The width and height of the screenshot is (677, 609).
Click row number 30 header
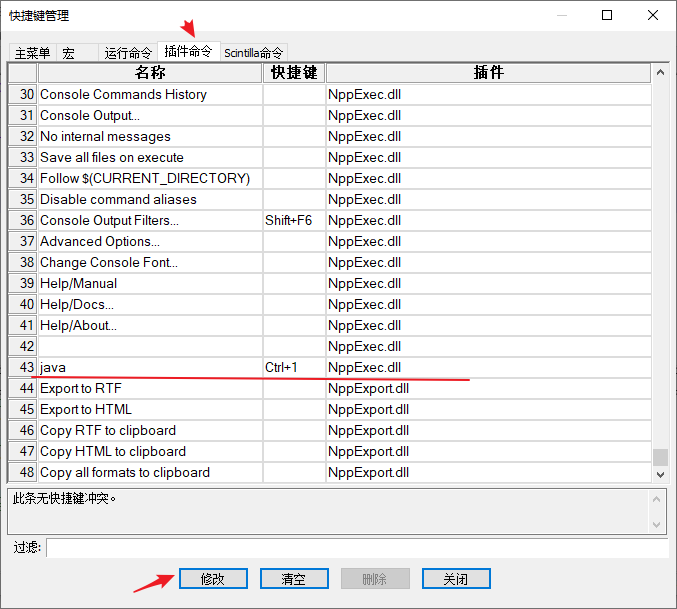click(x=23, y=95)
